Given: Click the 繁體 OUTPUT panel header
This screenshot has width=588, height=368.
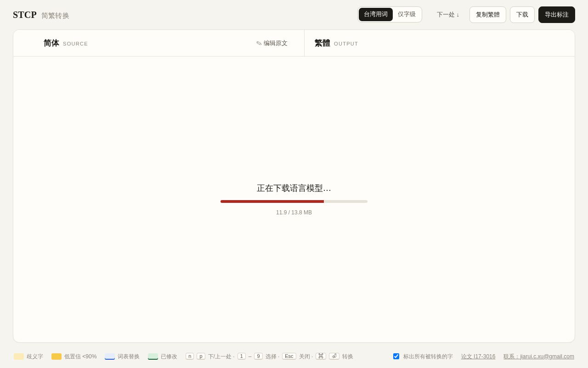Looking at the screenshot, I should [x=336, y=43].
